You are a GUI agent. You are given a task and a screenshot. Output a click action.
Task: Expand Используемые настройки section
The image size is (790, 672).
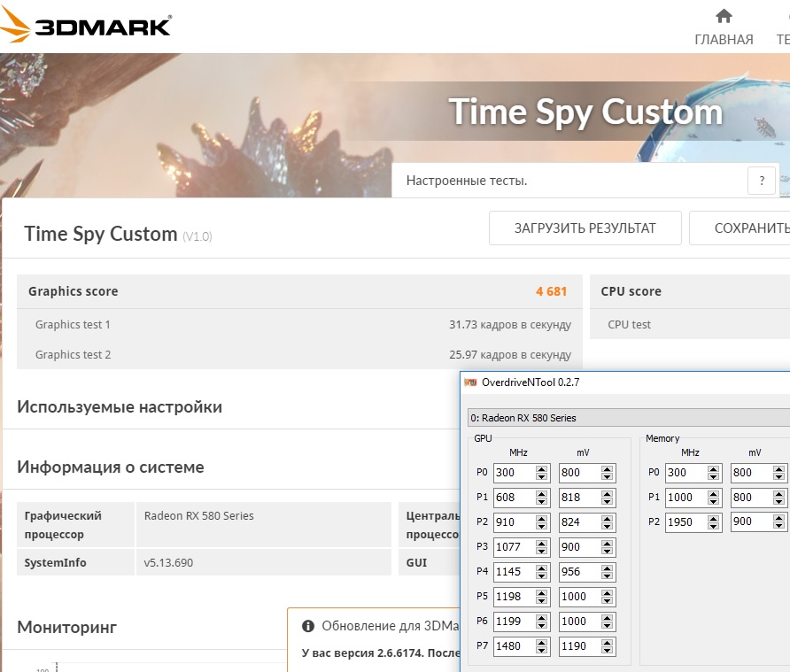[x=120, y=406]
